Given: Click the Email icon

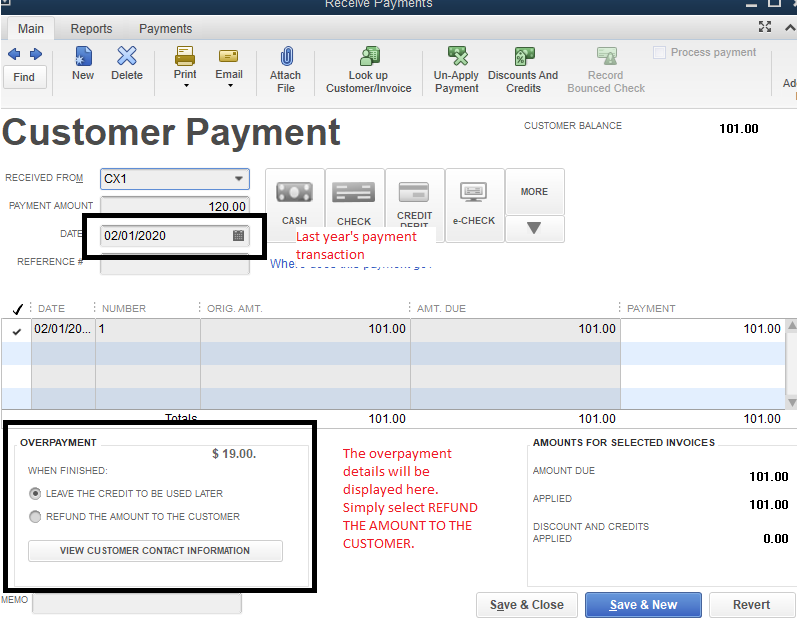Looking at the screenshot, I should coord(229,56).
